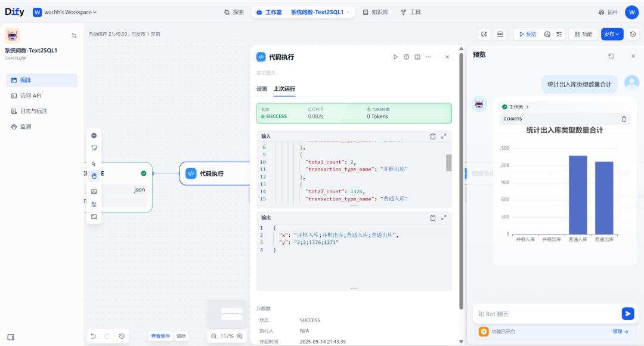Click the 预览 preview run button

528,34
